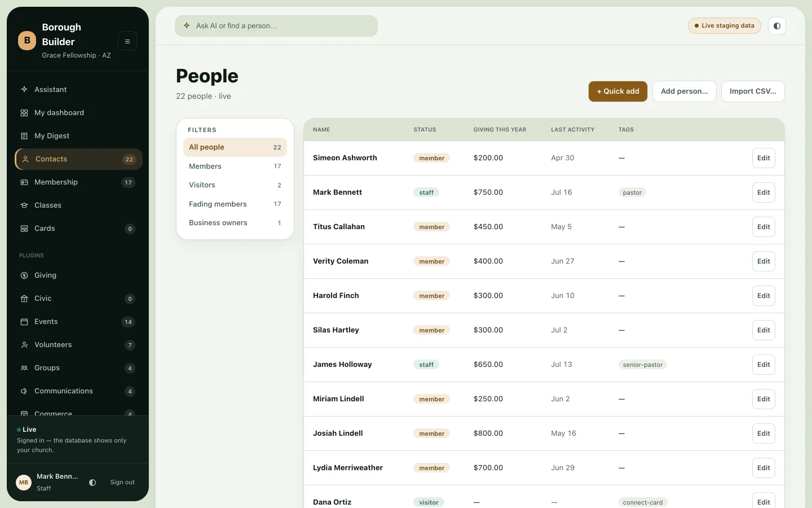Click the MB user avatar
Image resolution: width=812 pixels, height=508 pixels.
coord(24,483)
